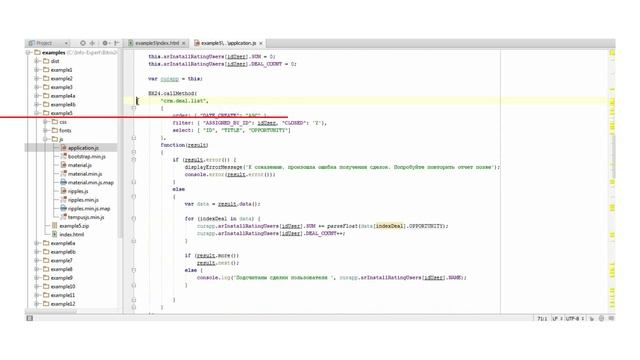Expand the fonts folder node
Viewport: 640px width, 360px height.
(x=45, y=131)
